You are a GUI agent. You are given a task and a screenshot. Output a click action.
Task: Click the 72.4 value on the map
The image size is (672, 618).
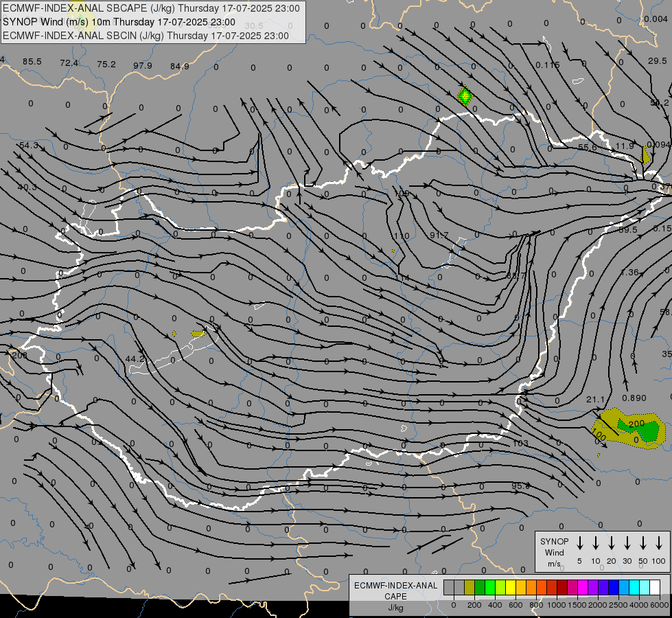(69, 63)
